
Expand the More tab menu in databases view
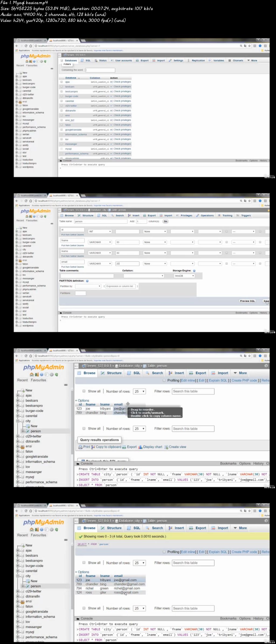(252, 60)
